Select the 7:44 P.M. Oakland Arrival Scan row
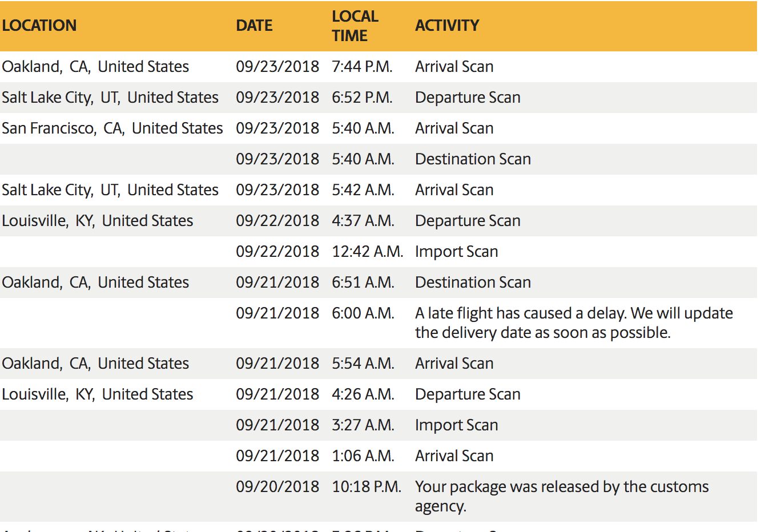Image resolution: width=773 pixels, height=532 pixels. (x=379, y=67)
